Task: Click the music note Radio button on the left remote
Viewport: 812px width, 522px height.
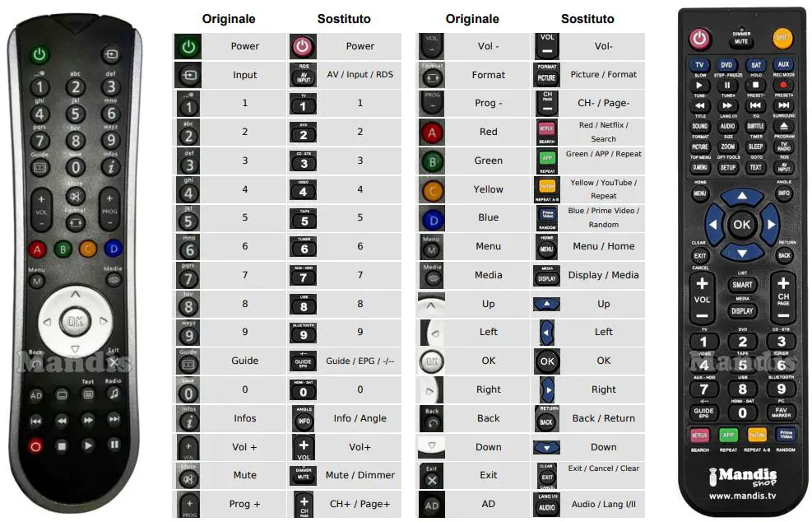Action: pos(114,394)
